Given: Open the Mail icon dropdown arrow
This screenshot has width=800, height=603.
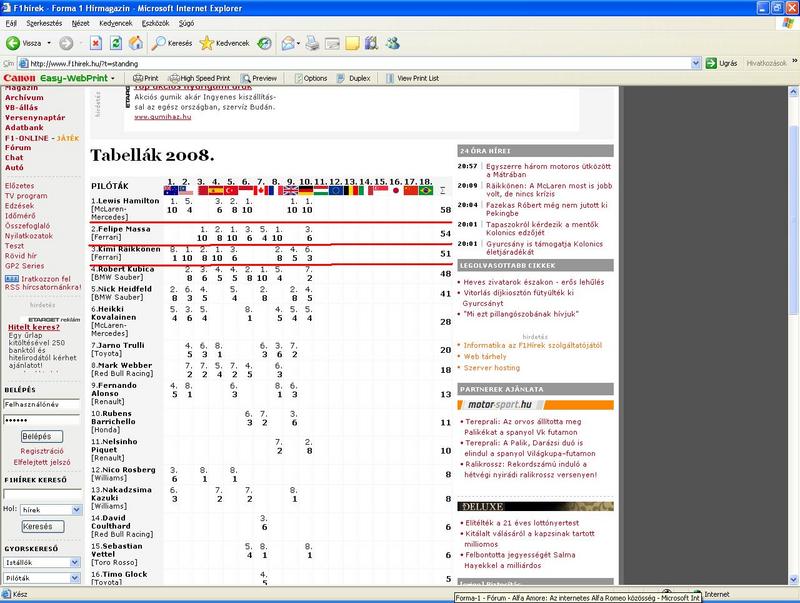Looking at the screenshot, I should [298, 43].
